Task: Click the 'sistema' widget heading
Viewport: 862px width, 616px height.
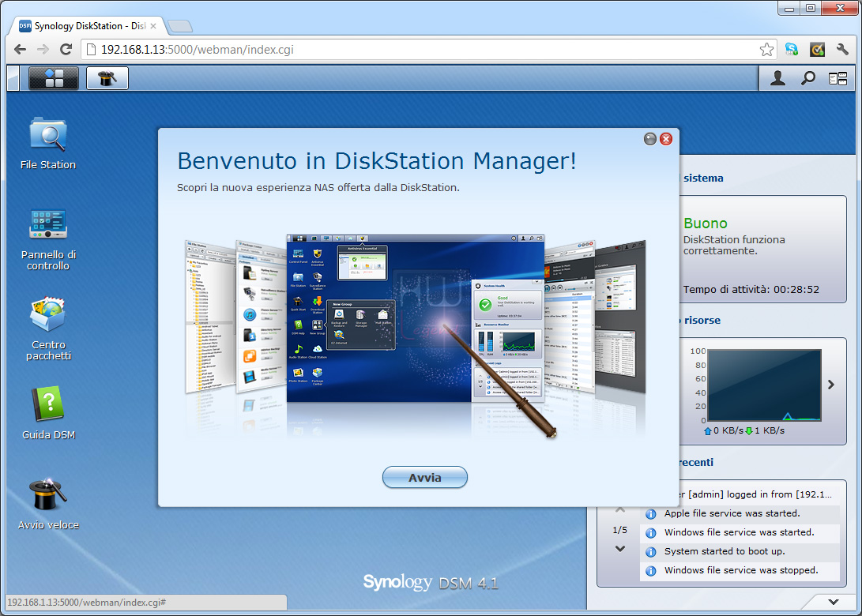Action: click(x=703, y=178)
